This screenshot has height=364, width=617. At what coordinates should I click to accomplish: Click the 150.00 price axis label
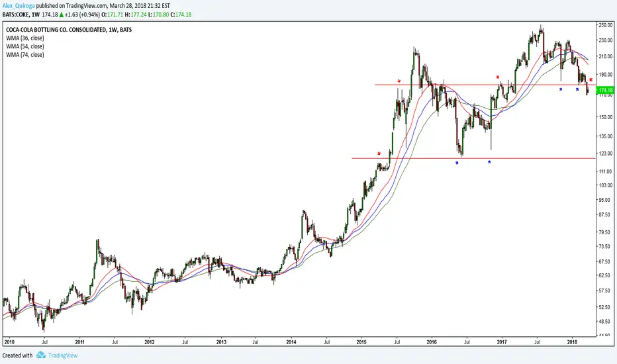[605, 117]
